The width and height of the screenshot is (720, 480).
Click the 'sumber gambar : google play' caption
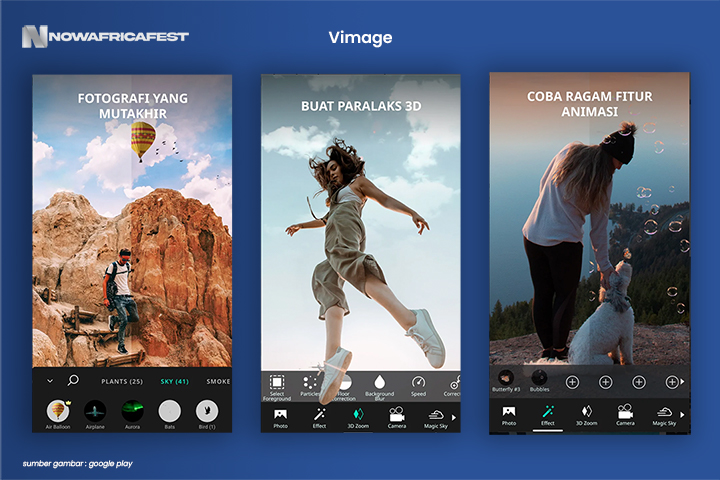coord(78,463)
